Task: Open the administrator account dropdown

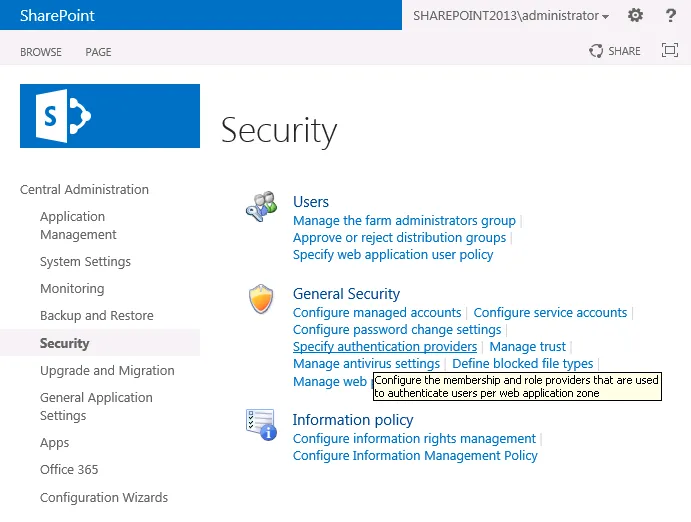Action: pos(511,16)
